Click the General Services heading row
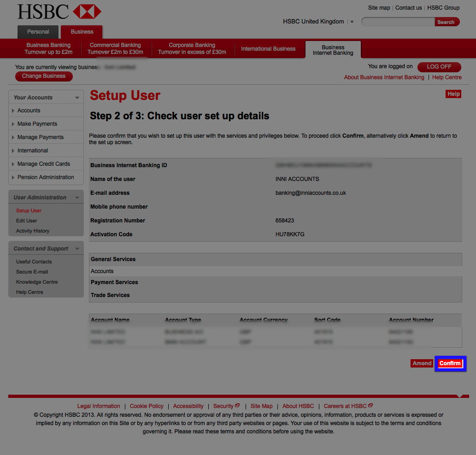The width and height of the screenshot is (476, 455). click(x=276, y=260)
